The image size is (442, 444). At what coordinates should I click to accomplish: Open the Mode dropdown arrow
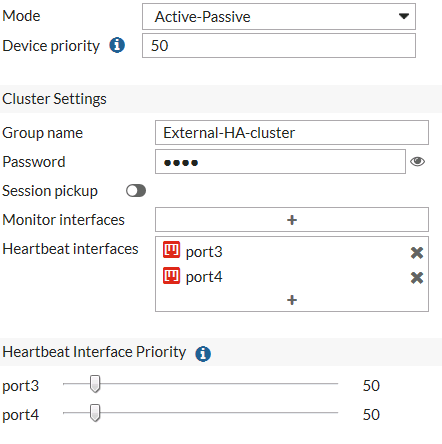coord(404,16)
